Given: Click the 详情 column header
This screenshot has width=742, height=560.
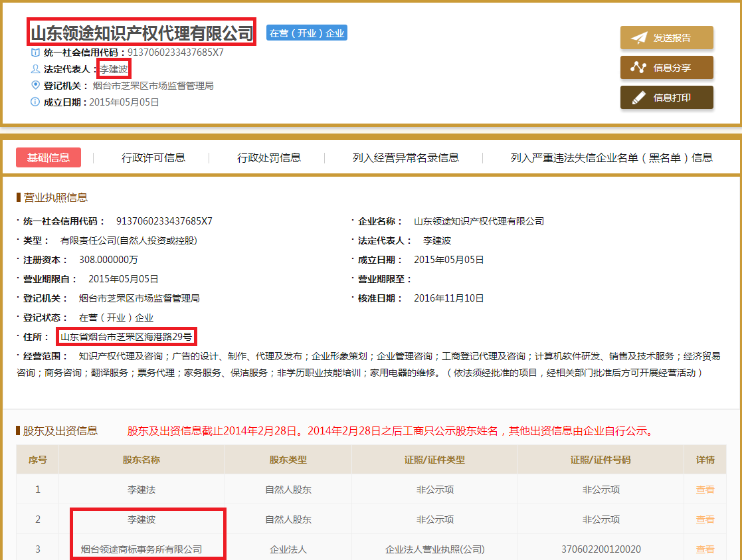Looking at the screenshot, I should tap(705, 460).
